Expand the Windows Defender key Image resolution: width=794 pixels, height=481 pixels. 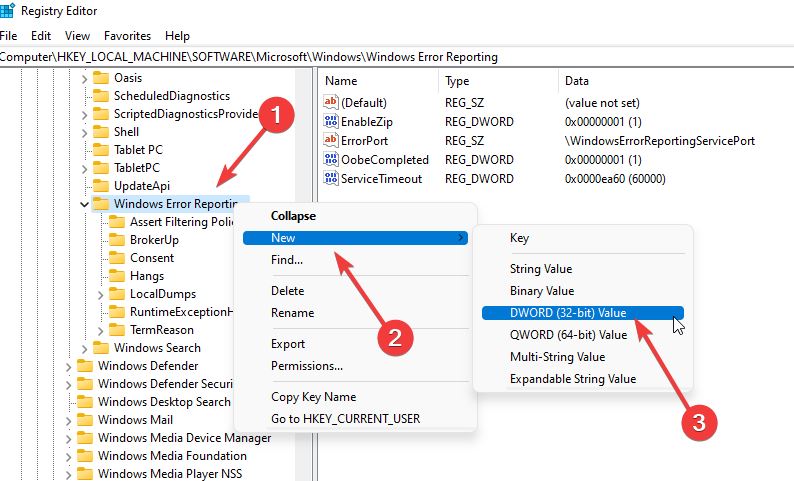(x=67, y=366)
